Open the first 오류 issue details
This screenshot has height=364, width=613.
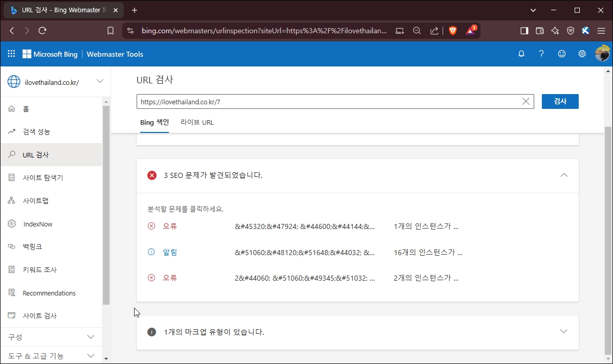click(x=169, y=225)
